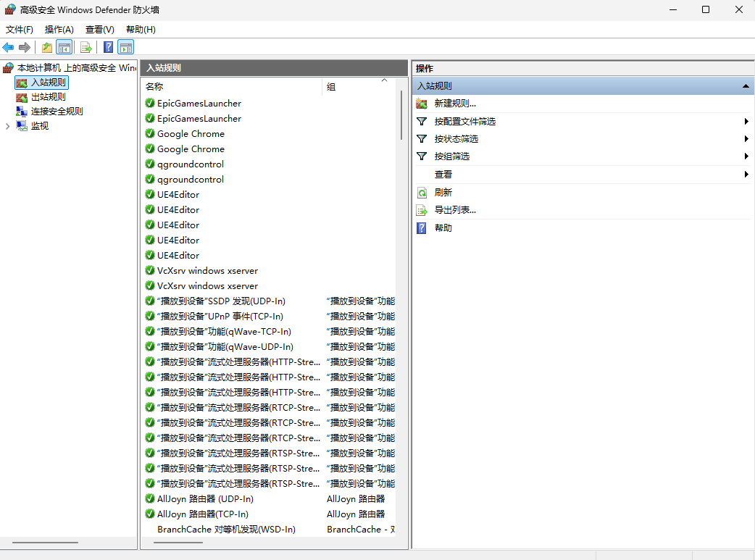Viewport: 755px width, 560px height.
Task: Click green check icon of first Google Chrome rule
Action: click(x=150, y=133)
